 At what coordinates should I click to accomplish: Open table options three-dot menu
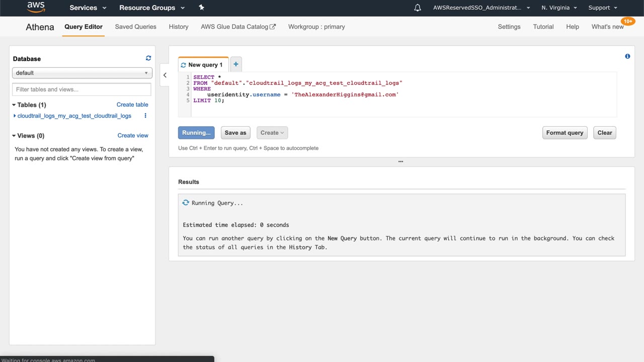click(x=145, y=116)
